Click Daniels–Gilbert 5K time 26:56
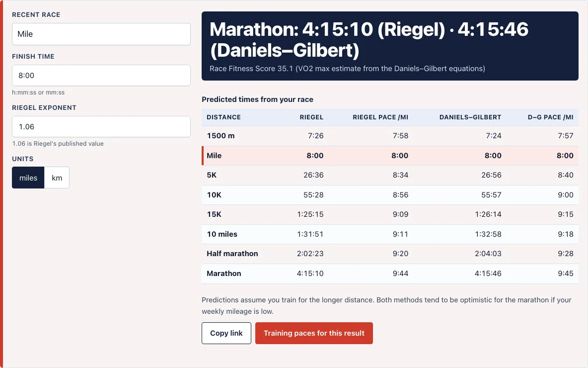The image size is (588, 368). pos(491,175)
